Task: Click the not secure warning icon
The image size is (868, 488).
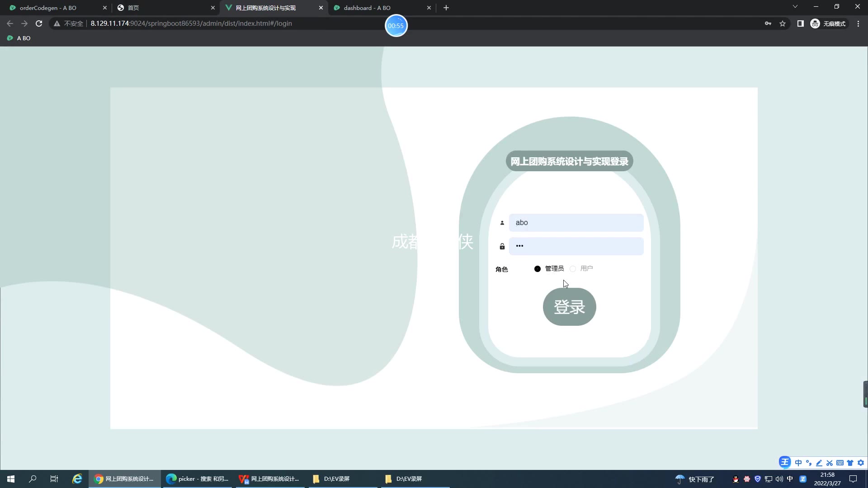Action: (x=57, y=23)
